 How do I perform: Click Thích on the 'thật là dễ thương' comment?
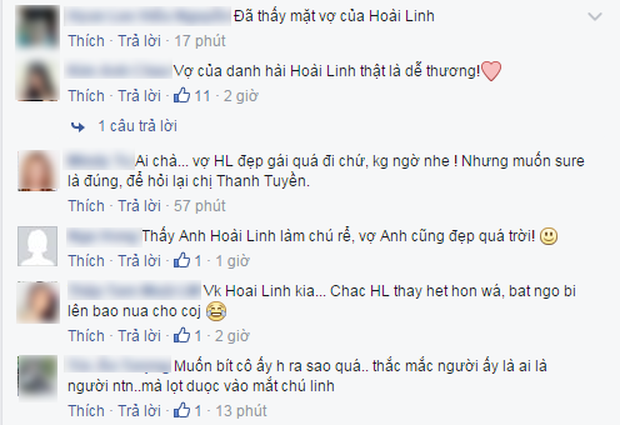pos(86,96)
